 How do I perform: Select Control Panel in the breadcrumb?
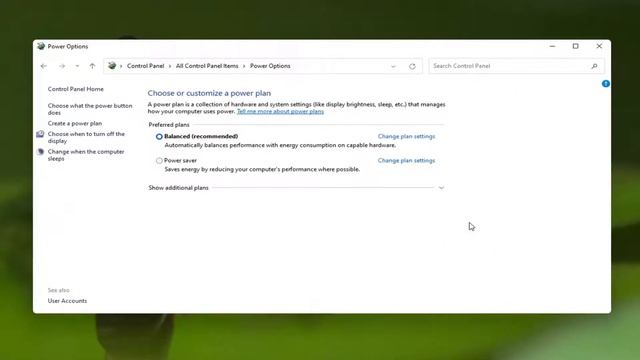click(145, 66)
